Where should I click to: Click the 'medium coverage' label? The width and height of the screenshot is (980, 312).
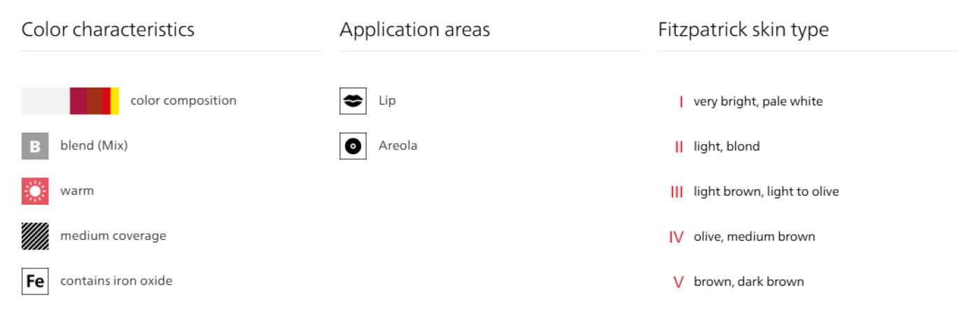(x=113, y=236)
